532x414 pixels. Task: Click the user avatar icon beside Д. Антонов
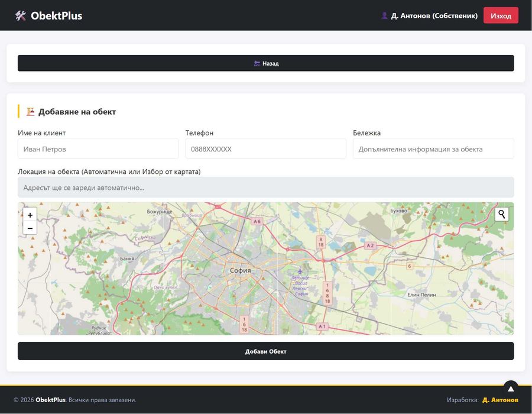[384, 15]
